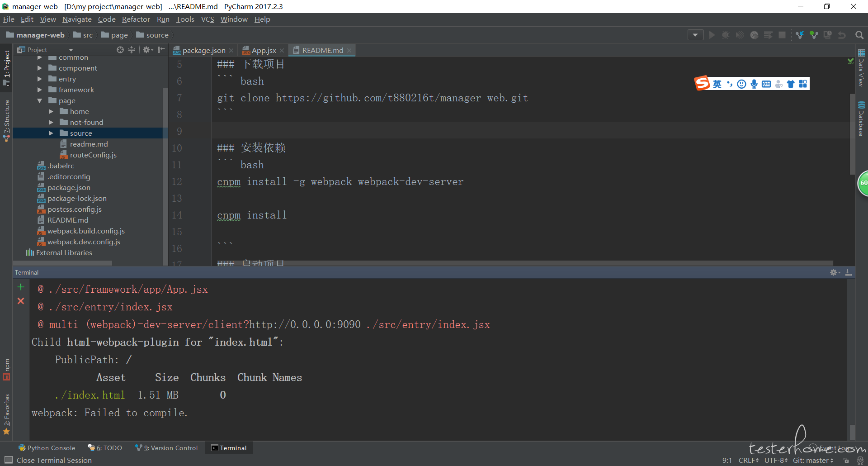
Task: Expand the home folder
Action: [x=51, y=111]
